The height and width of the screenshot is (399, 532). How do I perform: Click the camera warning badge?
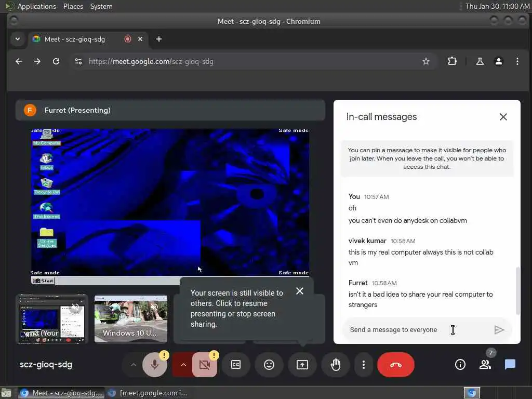click(214, 355)
